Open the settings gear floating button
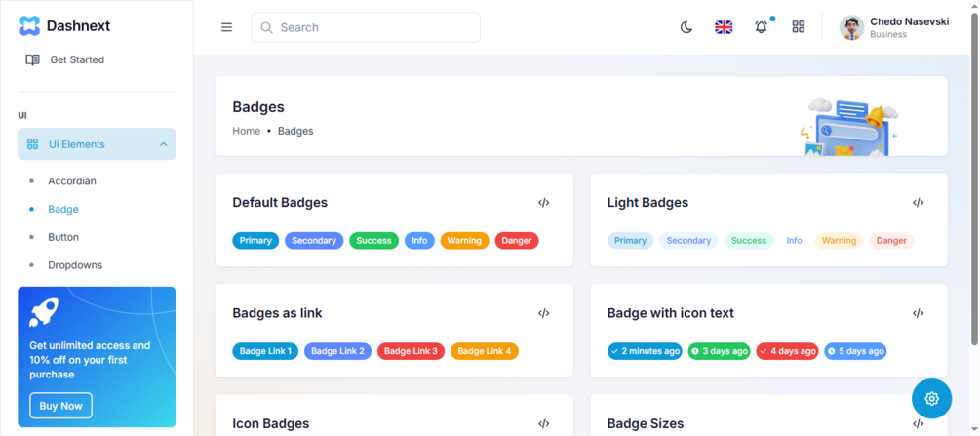 (x=931, y=398)
